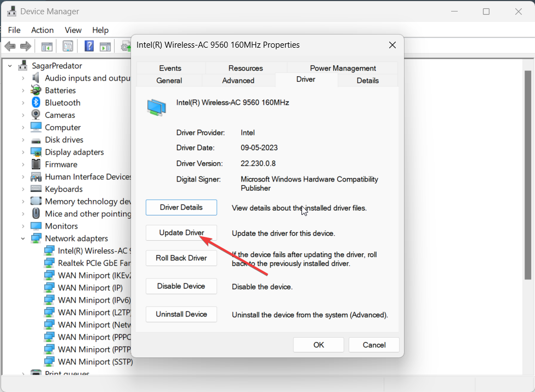The height and width of the screenshot is (392, 535).
Task: Click the Disable Device button
Action: point(181,286)
